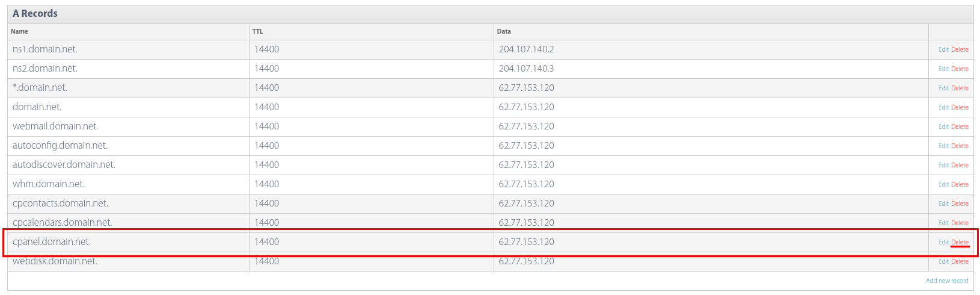The image size is (980, 295).
Task: Edit the ns2.domain.net. record
Action: pos(943,69)
